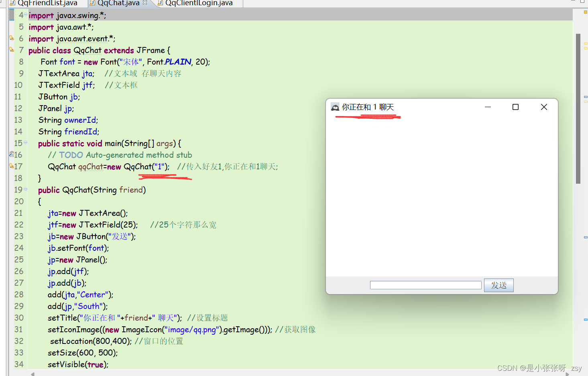Viewport: 588px width, 376px height.
Task: Focus the message text field in chat window
Action: tap(425, 285)
